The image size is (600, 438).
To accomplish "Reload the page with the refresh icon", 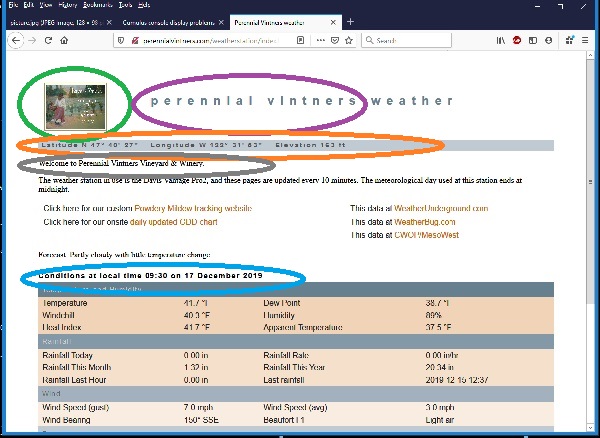I will click(x=47, y=40).
